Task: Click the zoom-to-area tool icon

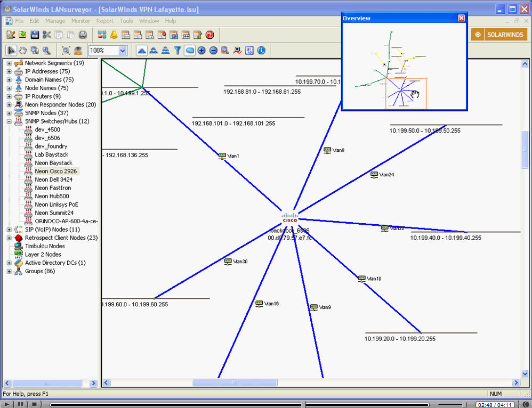Action: (35, 51)
